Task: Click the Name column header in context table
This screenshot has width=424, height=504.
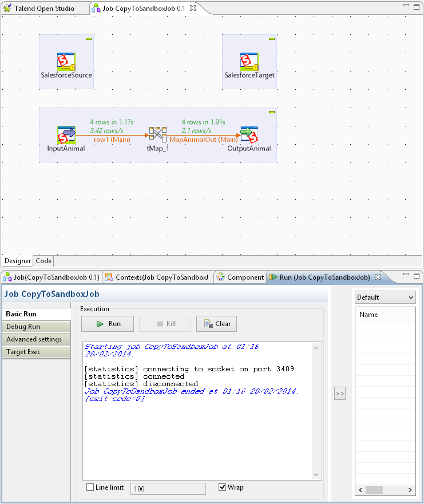Action: [x=385, y=315]
